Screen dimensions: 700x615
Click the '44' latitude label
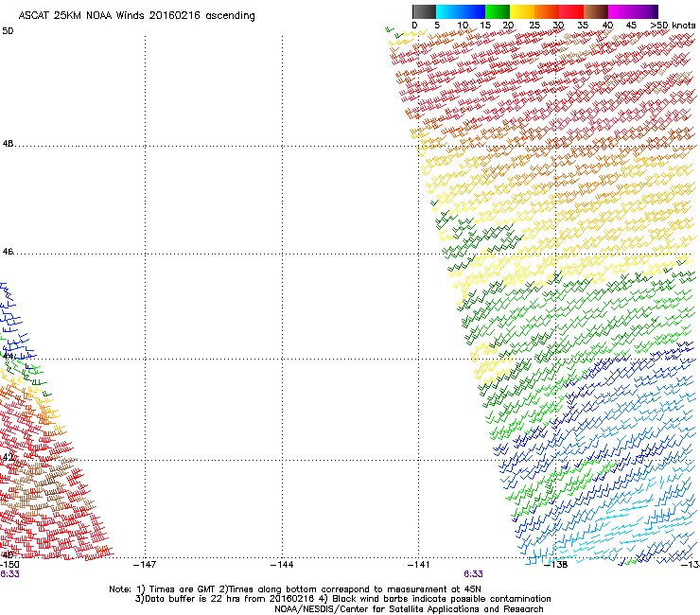[8, 357]
